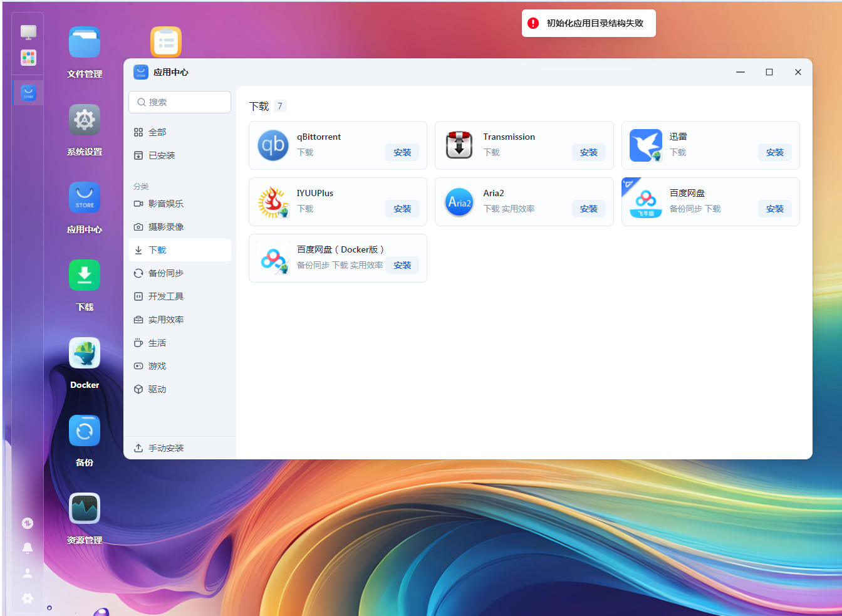The image size is (842, 616).
Task: Click the IYUUPlus app icon
Action: (x=273, y=202)
